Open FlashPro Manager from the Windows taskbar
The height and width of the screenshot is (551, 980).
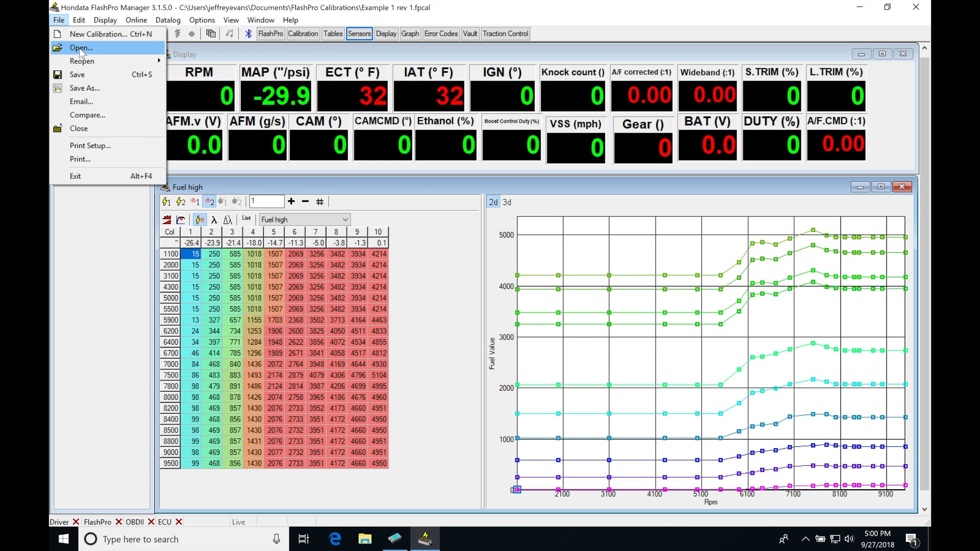coord(425,539)
